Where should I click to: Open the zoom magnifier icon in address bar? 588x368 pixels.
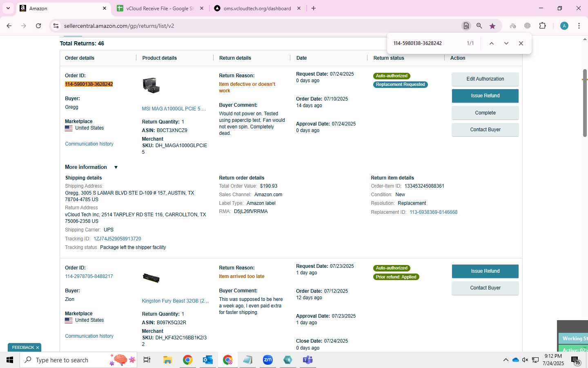pyautogui.click(x=479, y=26)
